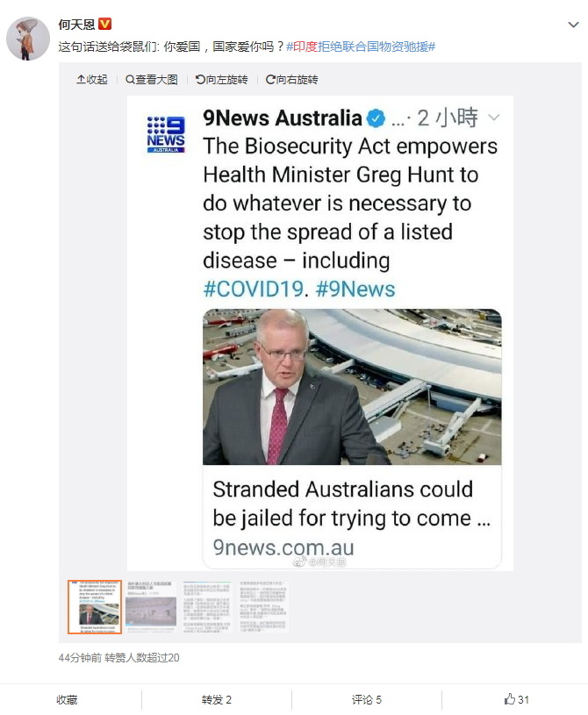This screenshot has width=588, height=715.
Task: View the large image with 查看大图
Action: pyautogui.click(x=152, y=80)
